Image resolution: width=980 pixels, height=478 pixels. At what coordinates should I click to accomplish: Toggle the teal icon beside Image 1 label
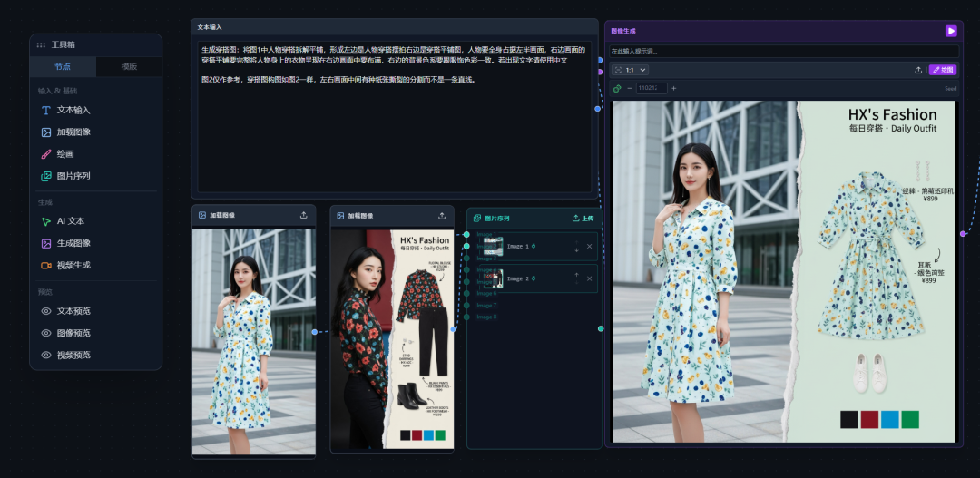(x=534, y=247)
